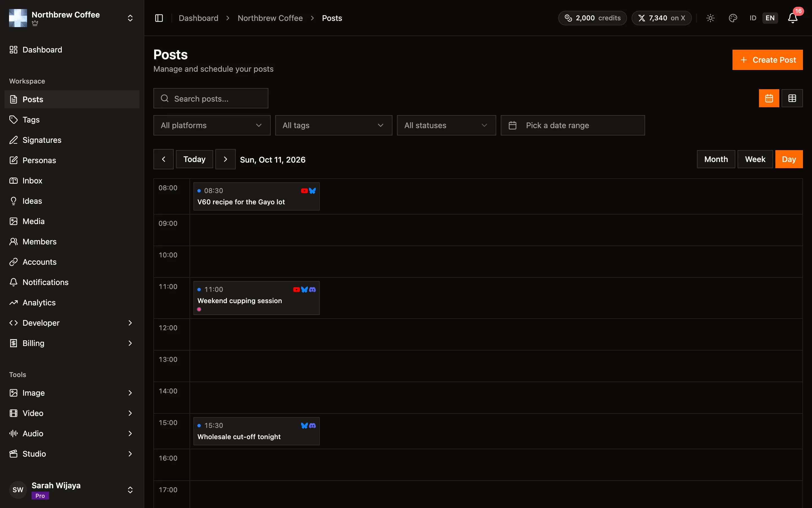Open the All platforms dropdown
The height and width of the screenshot is (508, 812).
[x=212, y=125]
